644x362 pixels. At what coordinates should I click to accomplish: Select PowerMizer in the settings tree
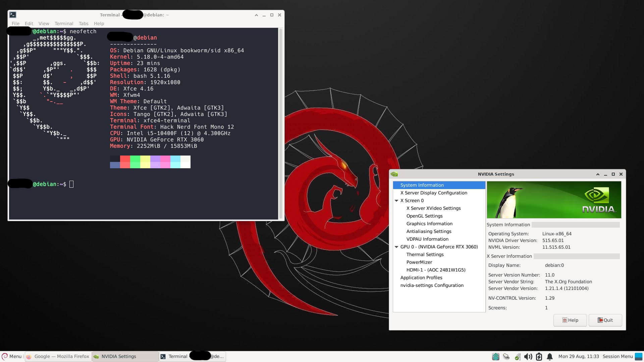[x=419, y=262]
